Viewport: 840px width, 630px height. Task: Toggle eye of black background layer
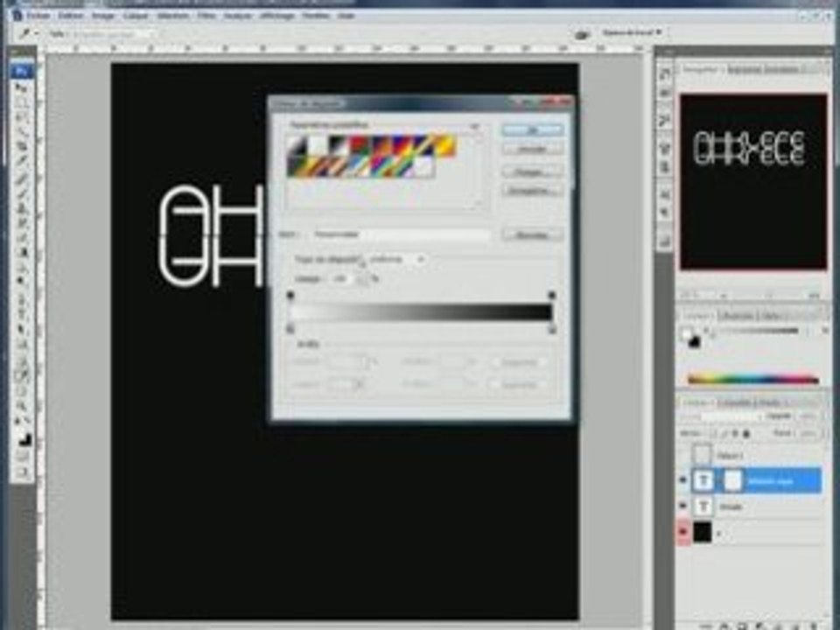point(683,531)
